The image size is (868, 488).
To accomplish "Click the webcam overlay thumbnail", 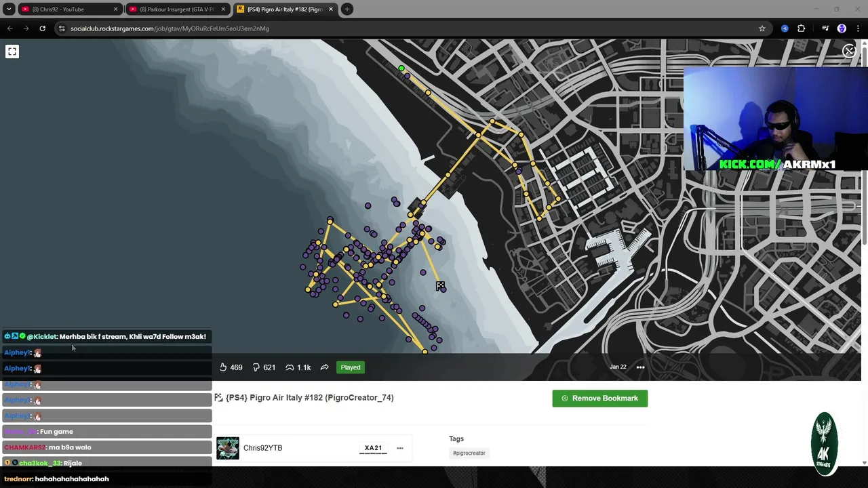I will coord(775,119).
